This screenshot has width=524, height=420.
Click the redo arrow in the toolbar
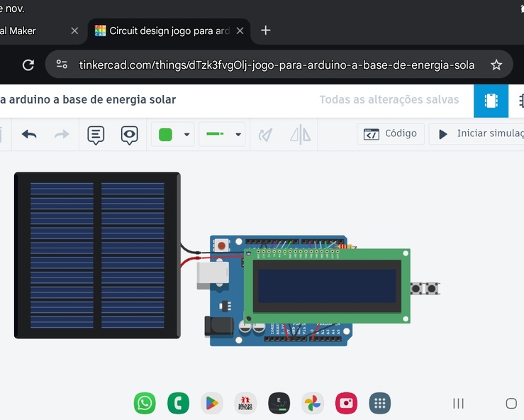point(62,134)
